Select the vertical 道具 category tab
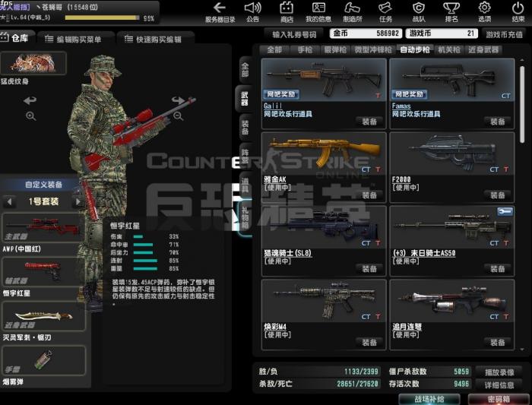 (x=245, y=185)
